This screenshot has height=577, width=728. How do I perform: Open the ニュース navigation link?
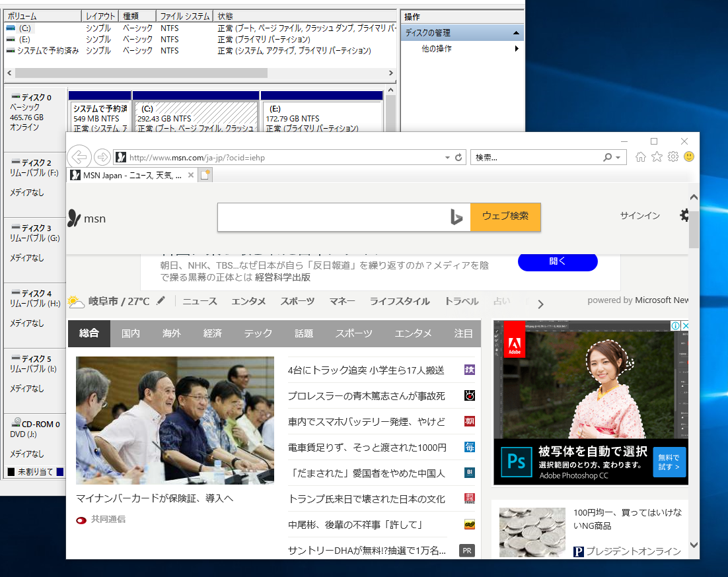200,301
